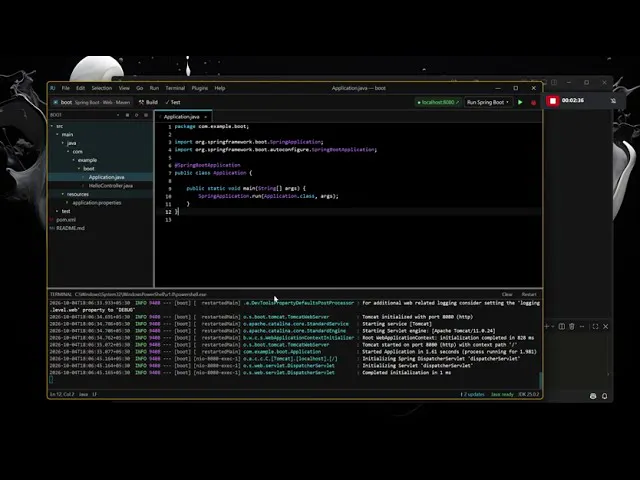Open the File menu

click(65, 88)
